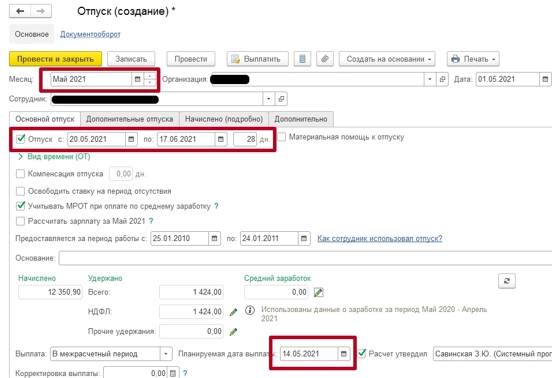The width and height of the screenshot is (558, 378).
Task: Click the Провести button
Action: tap(191, 59)
